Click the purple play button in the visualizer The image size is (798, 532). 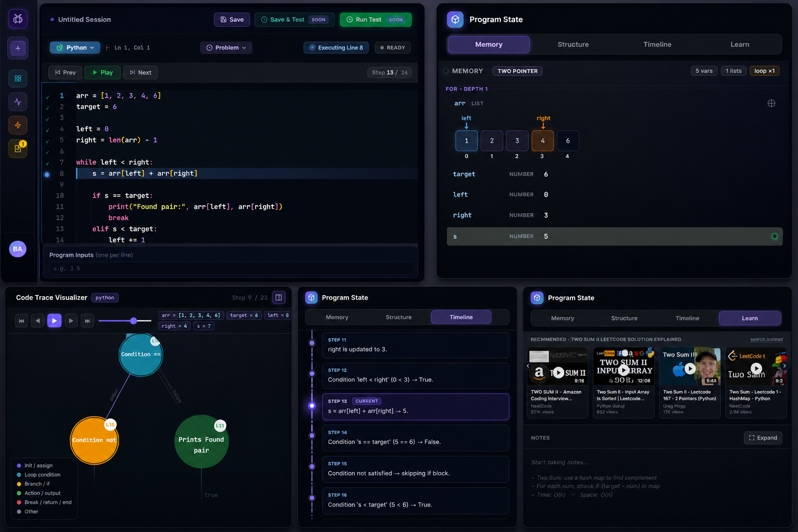pos(54,321)
